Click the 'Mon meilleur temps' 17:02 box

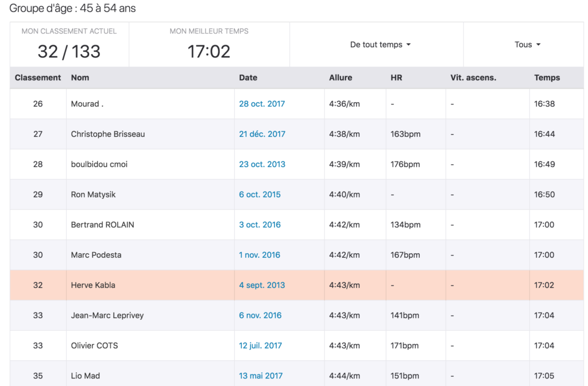(209, 45)
